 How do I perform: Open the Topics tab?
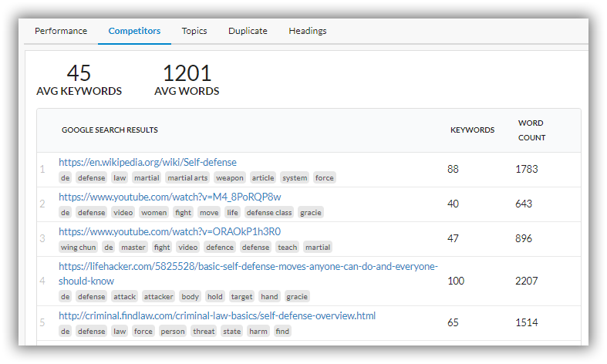coord(194,31)
